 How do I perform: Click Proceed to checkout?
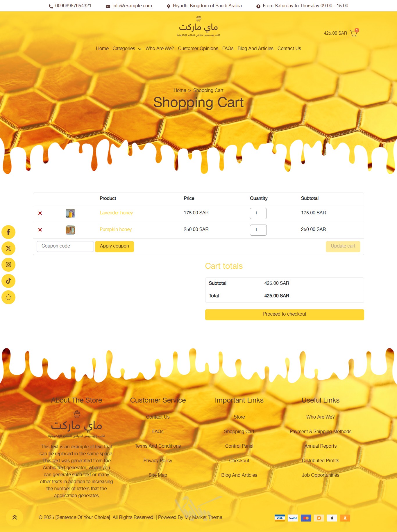coord(284,314)
